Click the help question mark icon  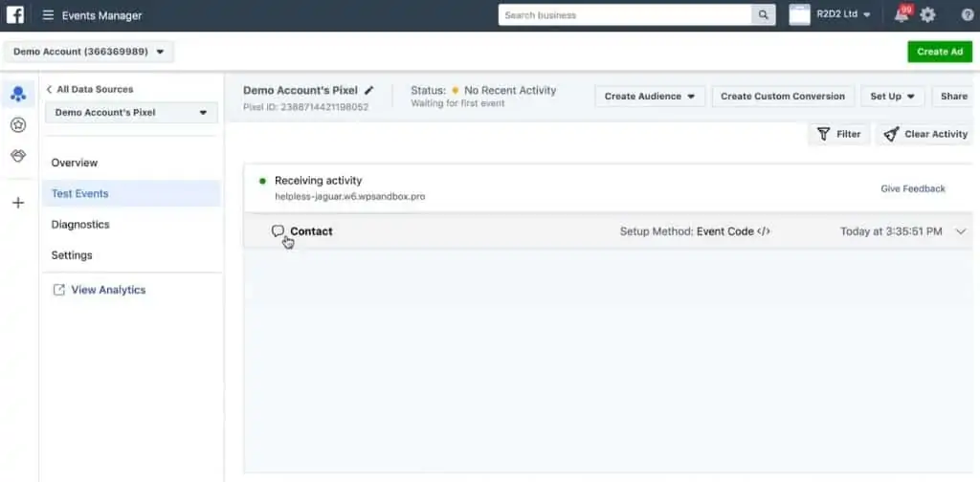(967, 15)
